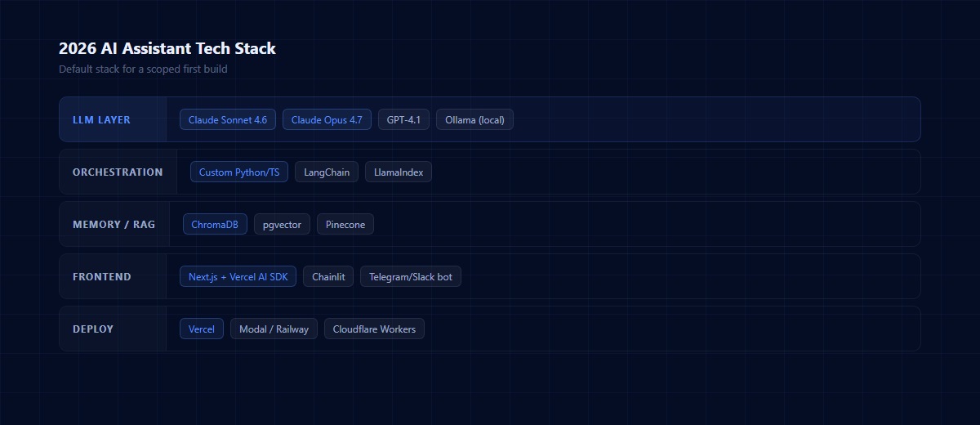Pick the Cloudflare Workers chip
This screenshot has width=980, height=425.
point(374,329)
